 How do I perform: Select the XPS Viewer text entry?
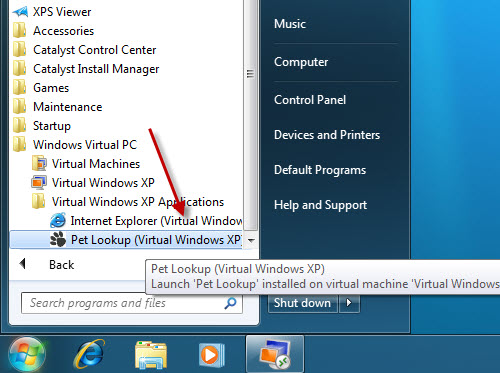(62, 12)
